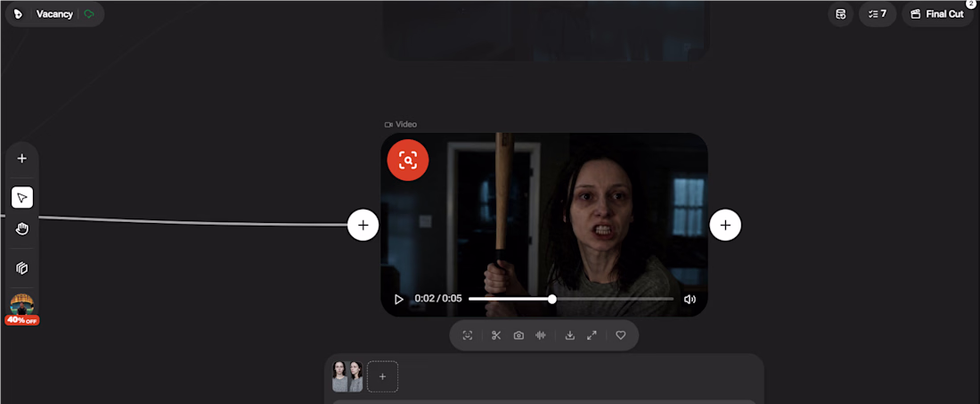The image size is (980, 404).
Task: Check the green cloud sync status icon
Action: click(89, 13)
